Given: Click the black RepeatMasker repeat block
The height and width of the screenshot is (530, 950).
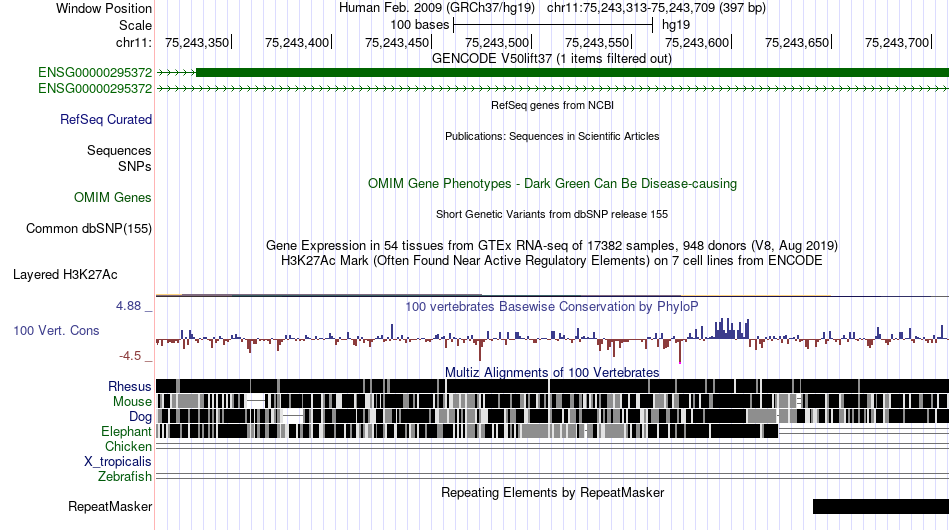Looking at the screenshot, I should 881,506.
